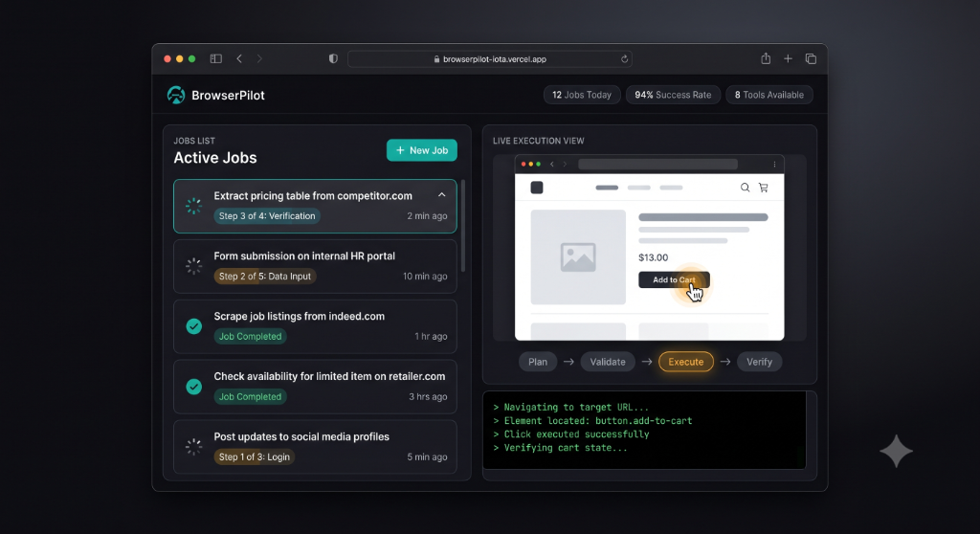Toggle the Safari sidebar icon
Viewport: 980px width, 534px height.
[x=215, y=58]
